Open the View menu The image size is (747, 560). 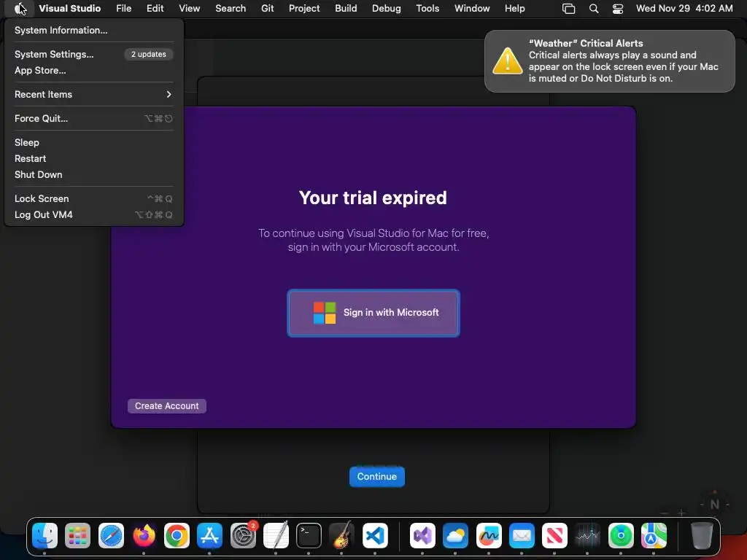click(x=189, y=8)
